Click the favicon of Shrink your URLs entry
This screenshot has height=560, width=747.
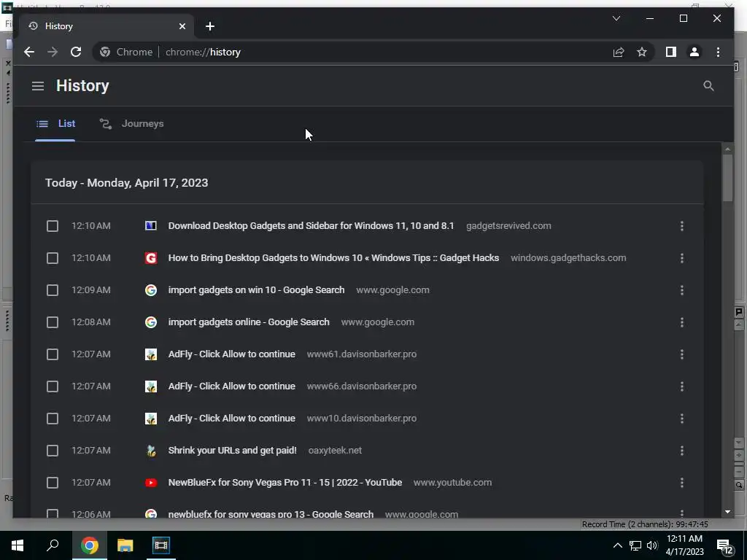[x=150, y=451]
